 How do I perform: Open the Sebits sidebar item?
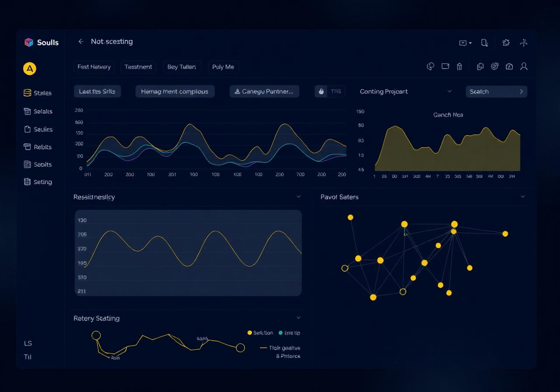click(x=38, y=164)
